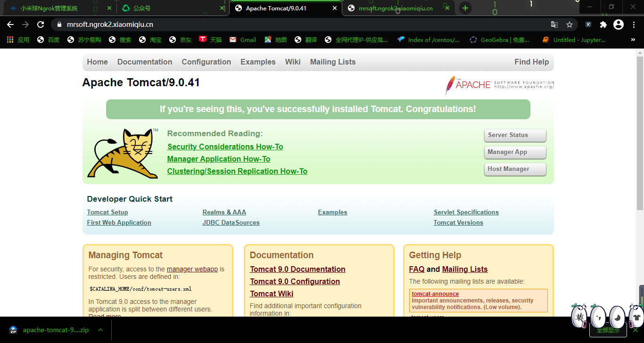The height and width of the screenshot is (343, 644).
Task: Click the Apache Software Foundation logo
Action: click(500, 85)
